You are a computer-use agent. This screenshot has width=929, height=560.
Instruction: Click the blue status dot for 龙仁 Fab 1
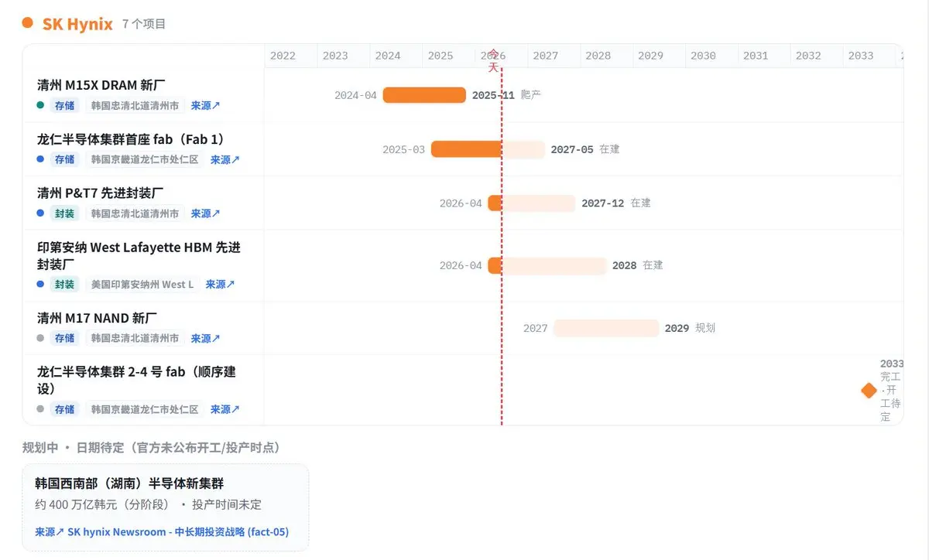click(x=40, y=159)
